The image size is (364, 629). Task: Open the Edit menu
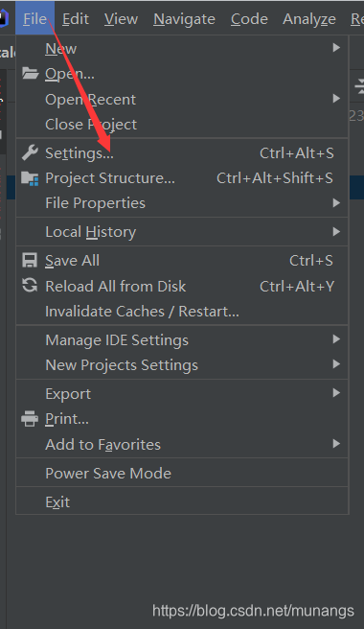[76, 19]
